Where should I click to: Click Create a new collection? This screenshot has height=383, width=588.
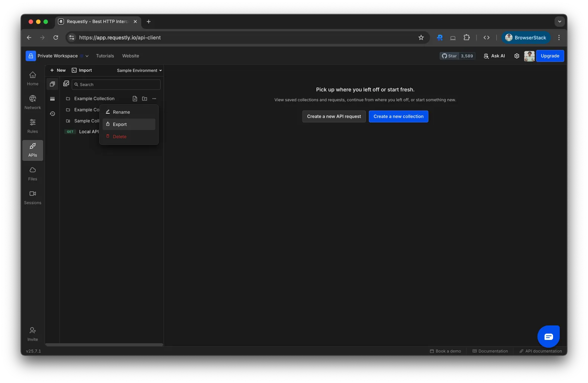click(x=398, y=116)
